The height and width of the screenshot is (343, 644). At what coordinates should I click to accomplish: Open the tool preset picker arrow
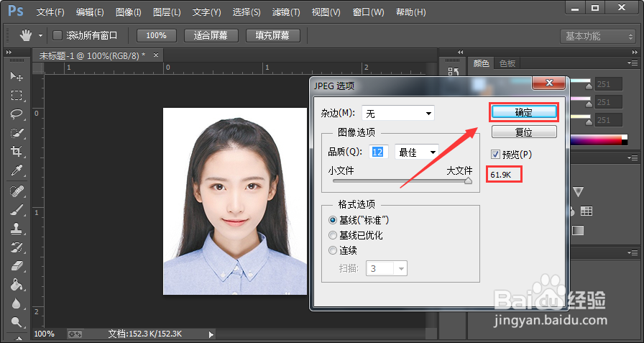tap(40, 36)
